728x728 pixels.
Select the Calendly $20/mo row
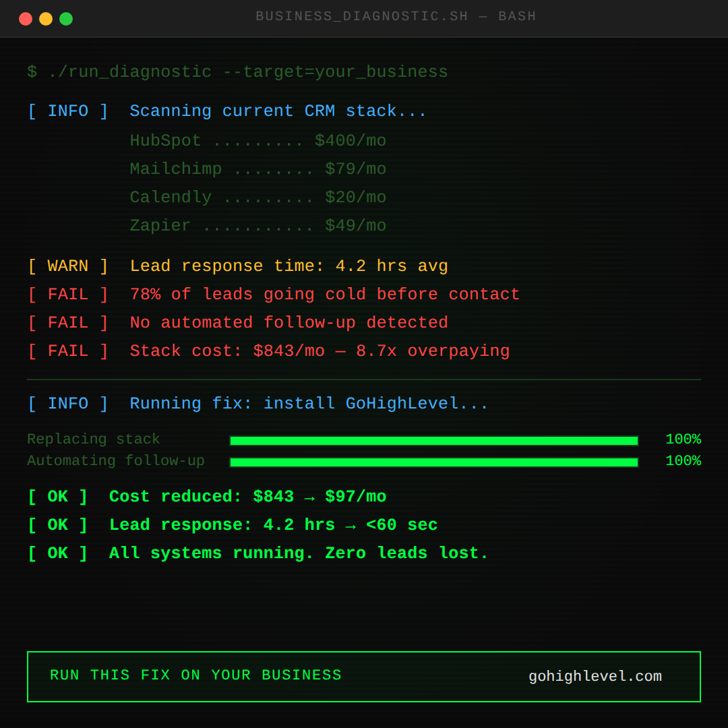pyautogui.click(x=257, y=197)
